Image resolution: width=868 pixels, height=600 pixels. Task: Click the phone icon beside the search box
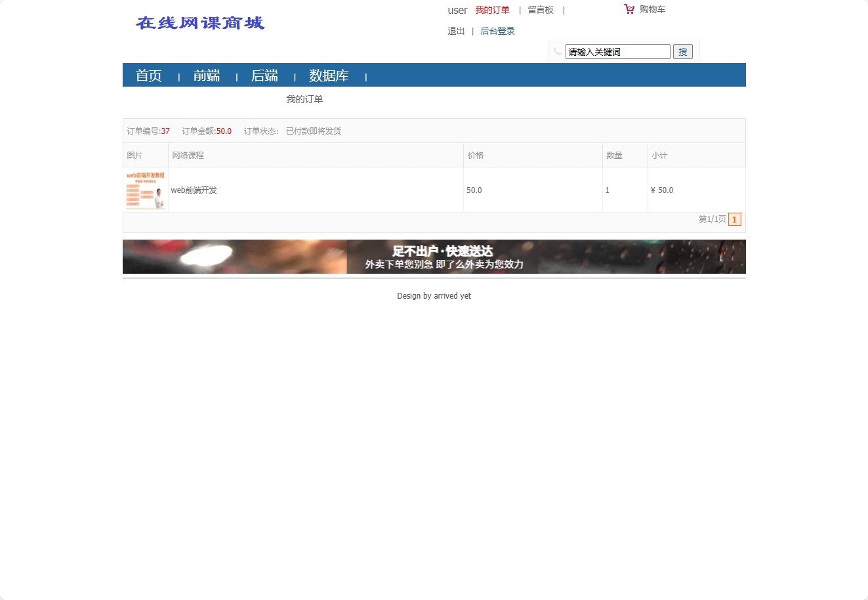(x=556, y=51)
